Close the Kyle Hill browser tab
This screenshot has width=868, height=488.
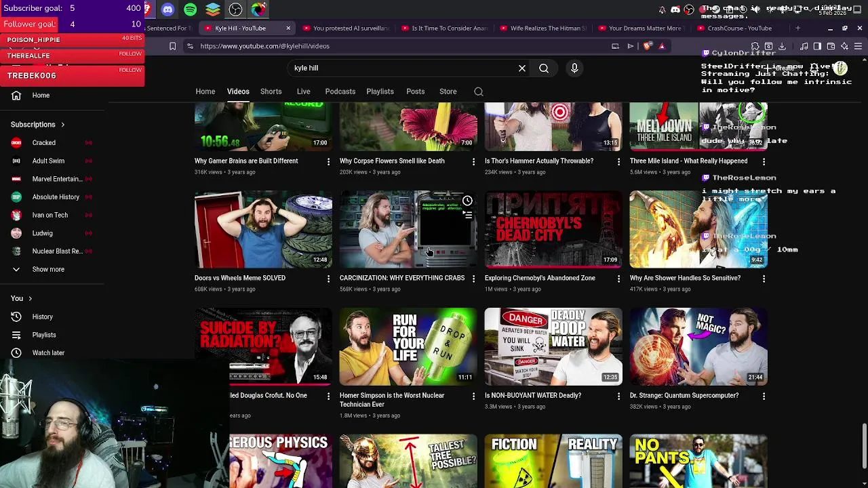[x=288, y=28]
